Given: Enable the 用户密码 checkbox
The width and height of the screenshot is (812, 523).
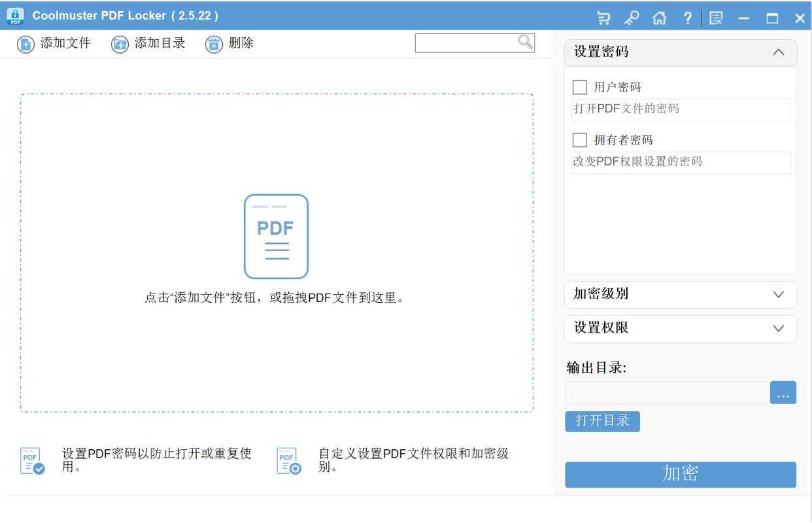Looking at the screenshot, I should 579,86.
